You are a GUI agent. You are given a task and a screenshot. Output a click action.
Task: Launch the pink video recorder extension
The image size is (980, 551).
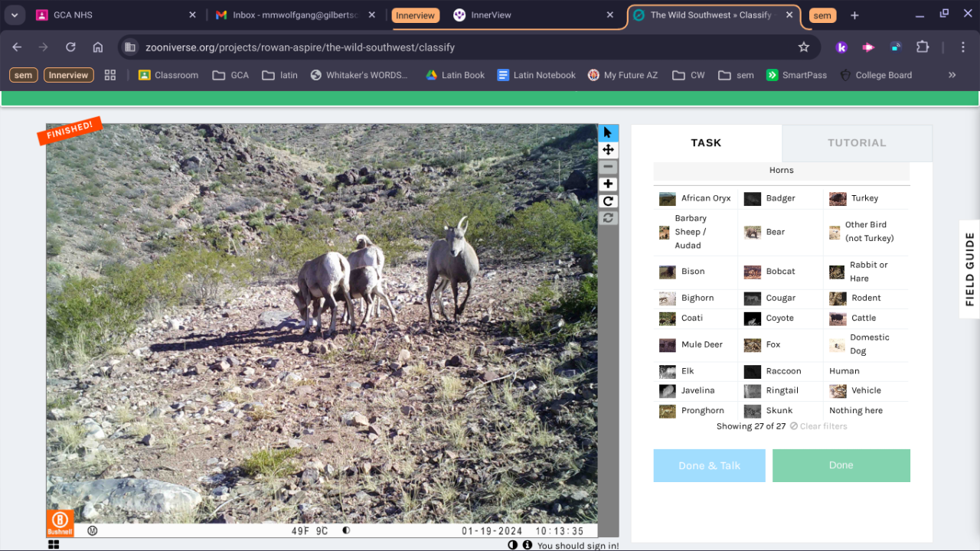868,47
